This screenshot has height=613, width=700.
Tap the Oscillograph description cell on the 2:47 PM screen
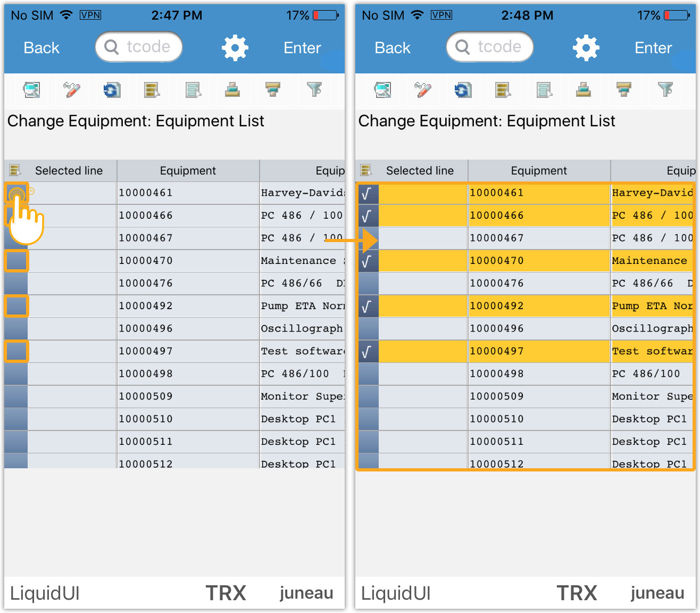click(301, 329)
